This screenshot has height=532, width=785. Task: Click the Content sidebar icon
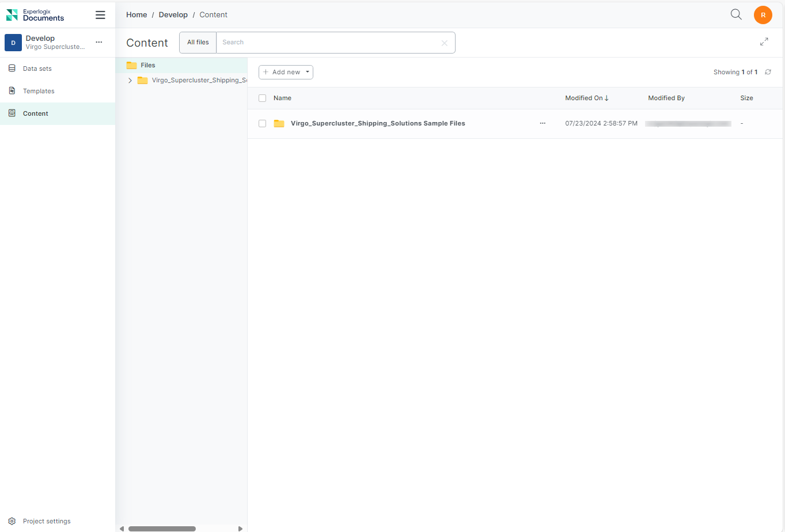click(x=12, y=113)
